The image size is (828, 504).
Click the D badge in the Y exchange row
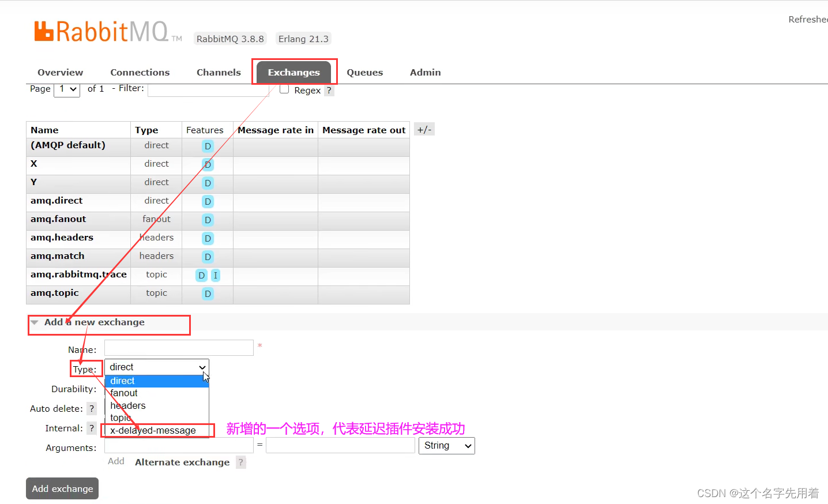pyautogui.click(x=208, y=183)
